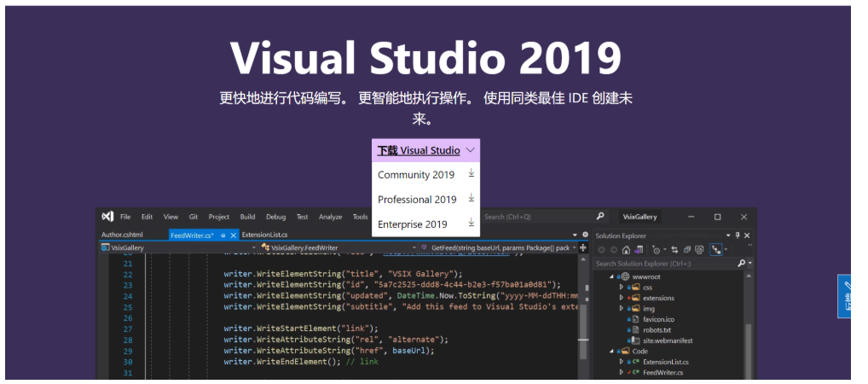Click Sync with Active Document icon

[674, 249]
